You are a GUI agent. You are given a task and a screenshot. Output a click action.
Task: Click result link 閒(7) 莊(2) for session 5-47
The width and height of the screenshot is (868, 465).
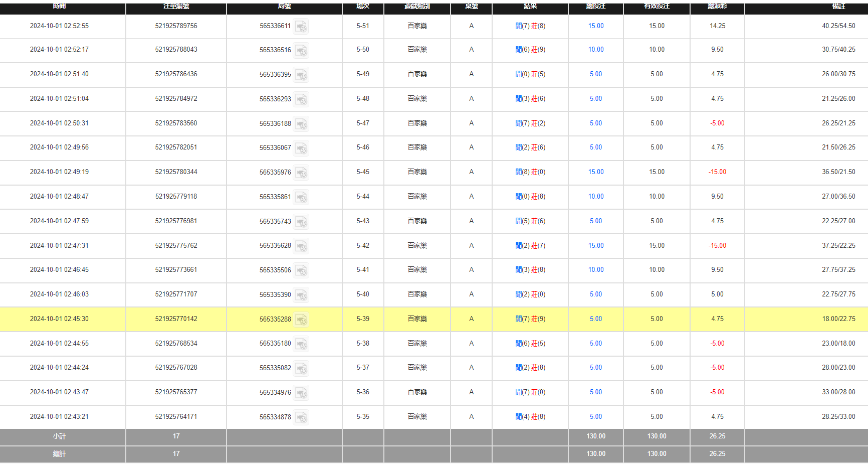click(x=530, y=123)
